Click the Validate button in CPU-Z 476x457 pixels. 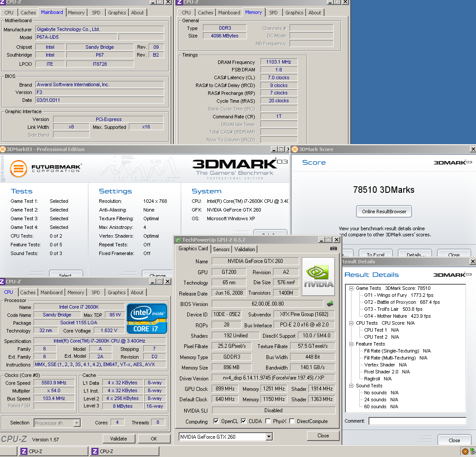pyautogui.click(x=118, y=438)
